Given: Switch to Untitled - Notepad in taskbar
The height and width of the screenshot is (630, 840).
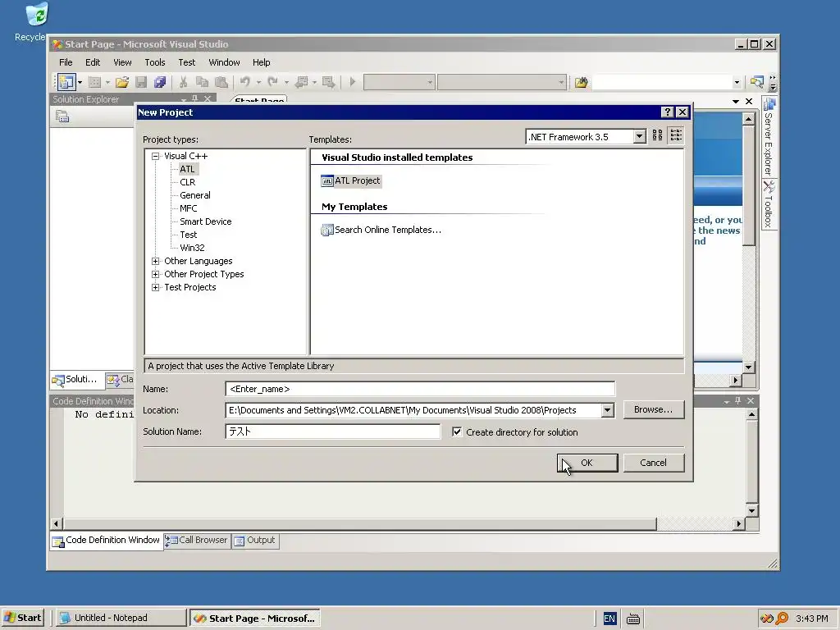Looking at the screenshot, I should pos(121,618).
